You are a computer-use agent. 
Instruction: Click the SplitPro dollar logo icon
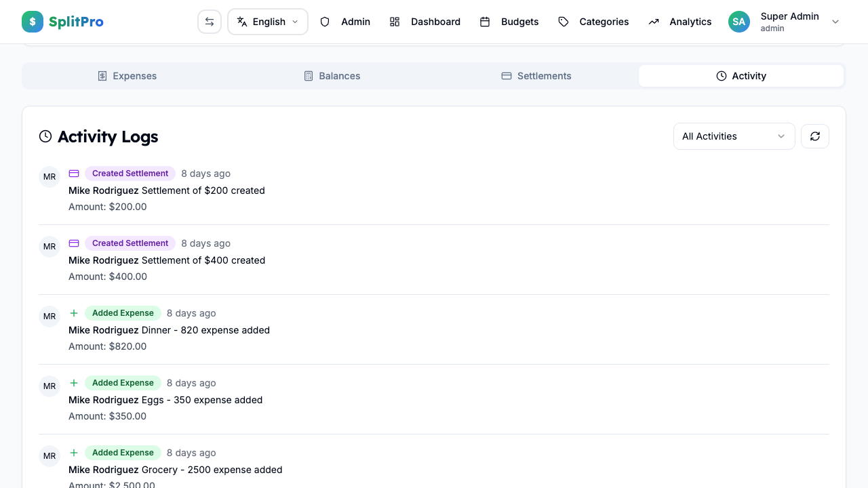pyautogui.click(x=32, y=21)
